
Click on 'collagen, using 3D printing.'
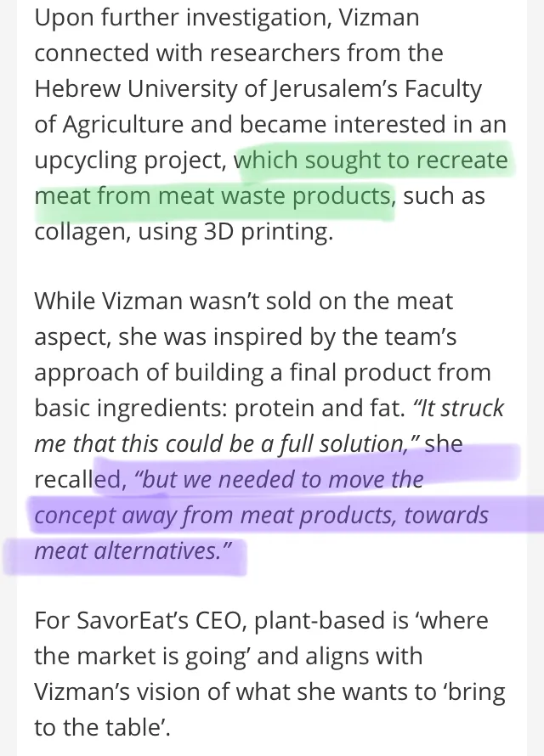(184, 231)
